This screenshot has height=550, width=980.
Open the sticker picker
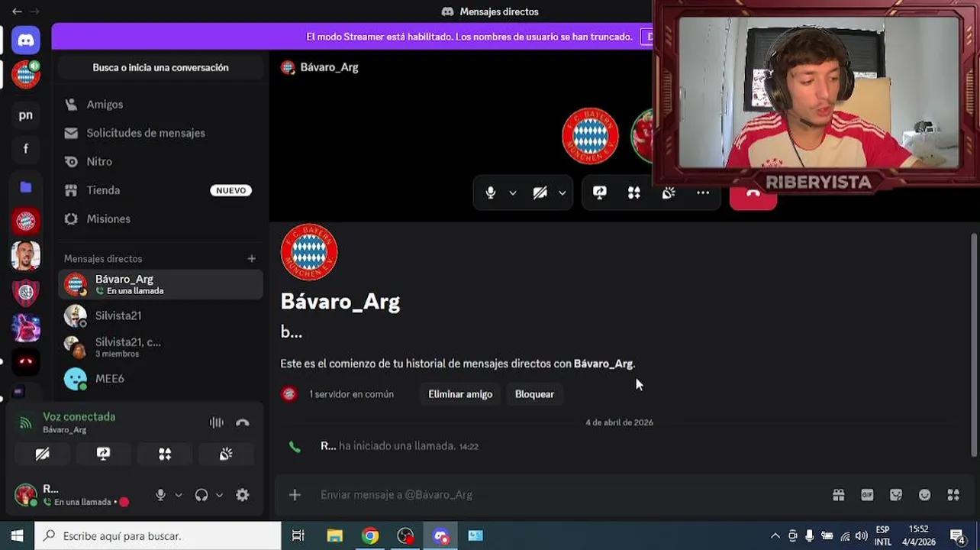click(895, 495)
